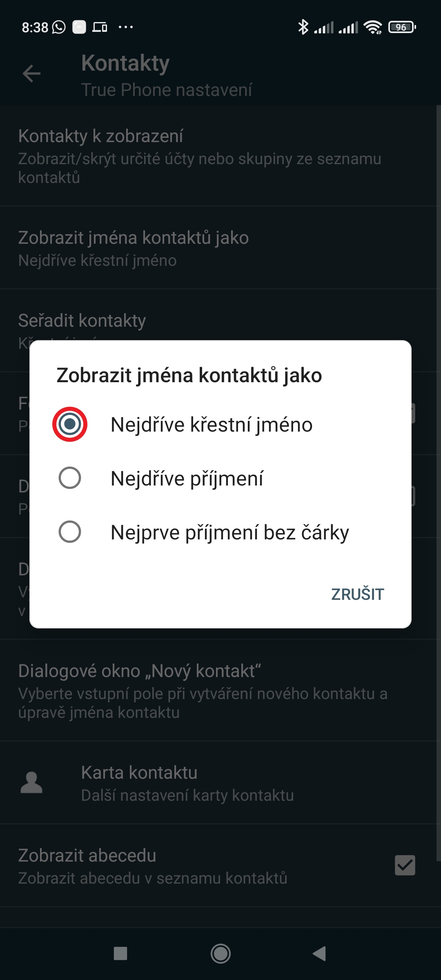Tap the battery level indicator

(402, 27)
